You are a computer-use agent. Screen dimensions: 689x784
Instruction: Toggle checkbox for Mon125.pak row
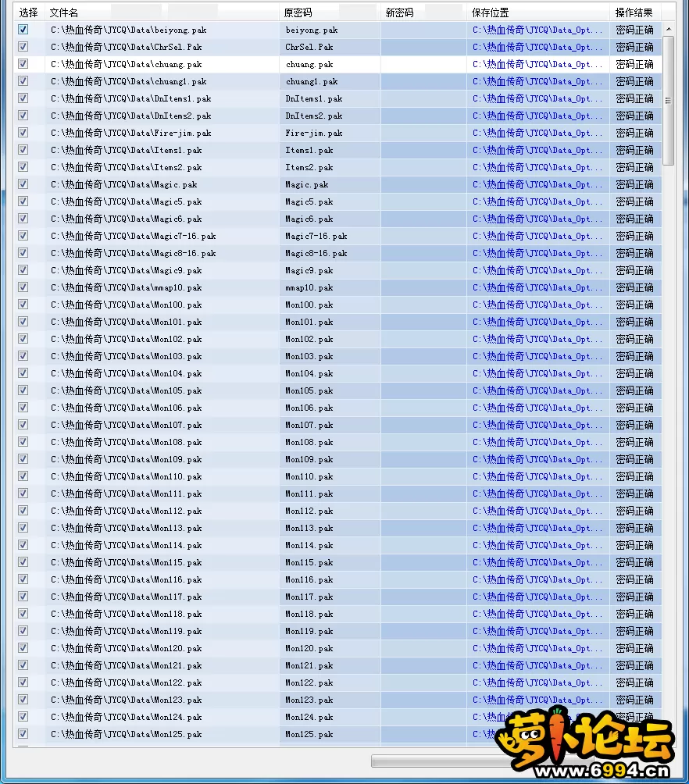[x=23, y=733]
